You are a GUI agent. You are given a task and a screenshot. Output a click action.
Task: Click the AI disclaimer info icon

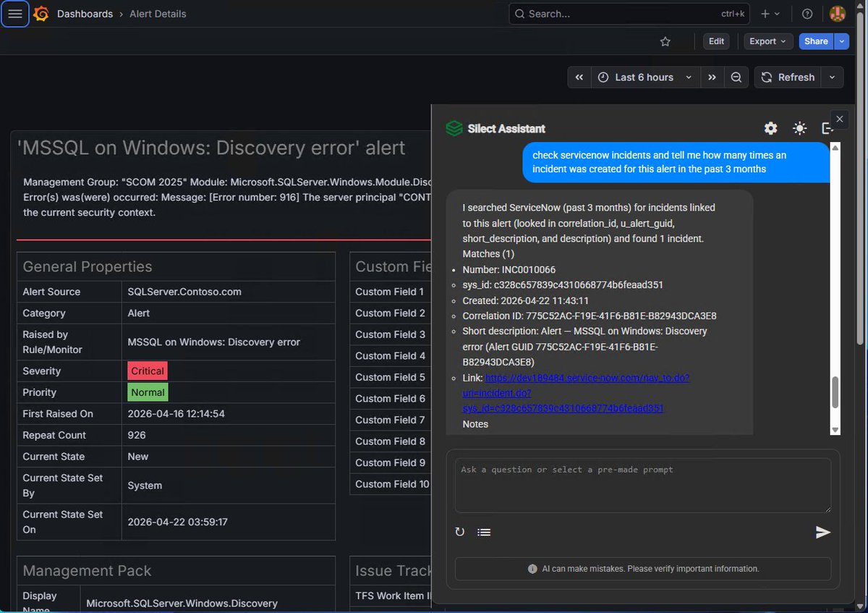pos(532,569)
